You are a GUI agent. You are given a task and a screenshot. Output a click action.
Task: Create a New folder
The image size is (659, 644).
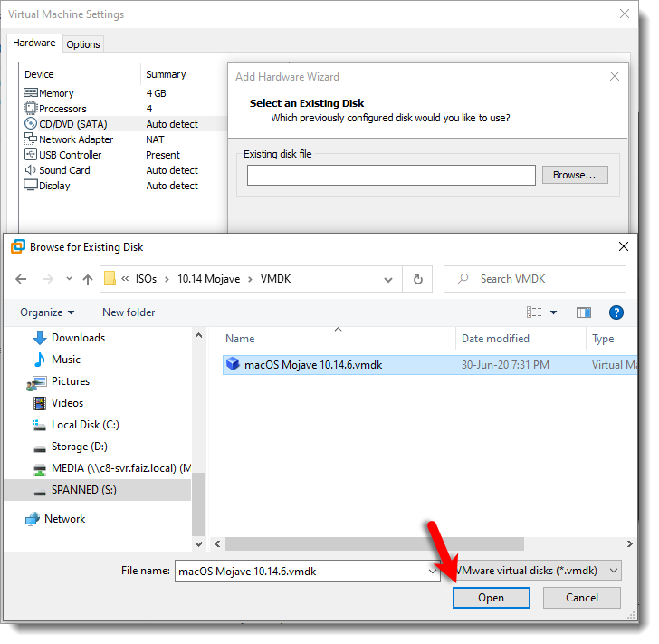129,312
